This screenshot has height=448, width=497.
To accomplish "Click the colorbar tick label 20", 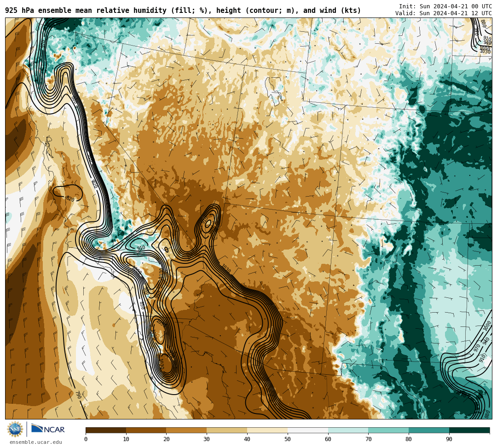I will 167,439.
